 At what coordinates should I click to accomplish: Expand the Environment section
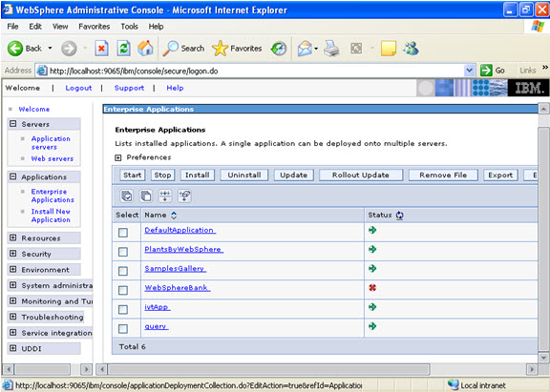point(13,269)
